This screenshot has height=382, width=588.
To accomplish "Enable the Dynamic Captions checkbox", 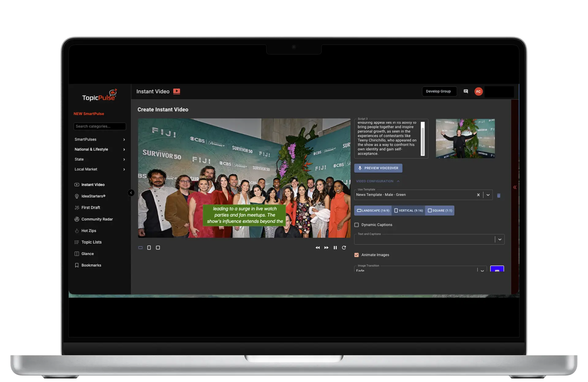I will click(x=356, y=225).
